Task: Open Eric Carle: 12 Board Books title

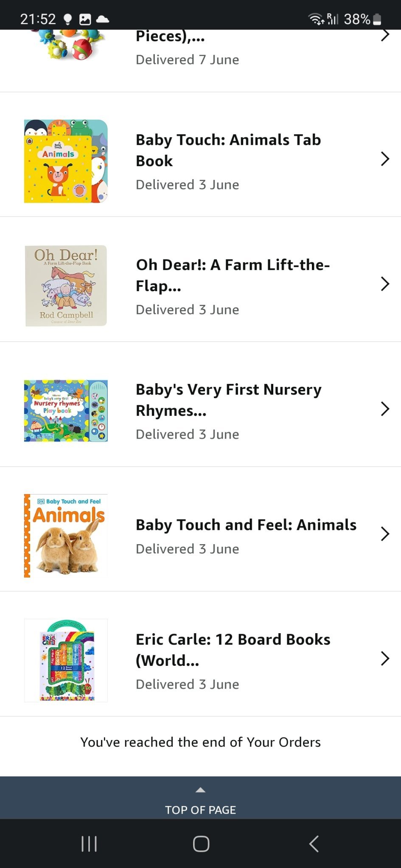Action: (233, 650)
